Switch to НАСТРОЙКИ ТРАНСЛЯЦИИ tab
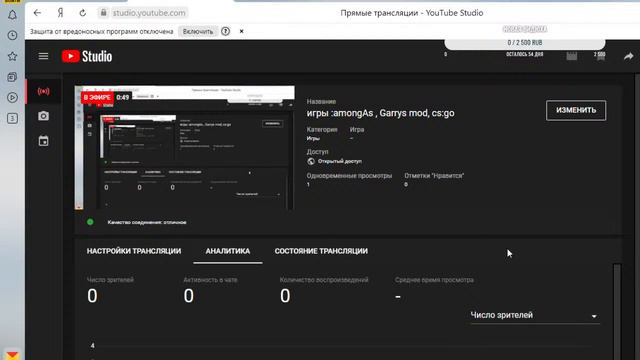640x360 pixels. 134,251
